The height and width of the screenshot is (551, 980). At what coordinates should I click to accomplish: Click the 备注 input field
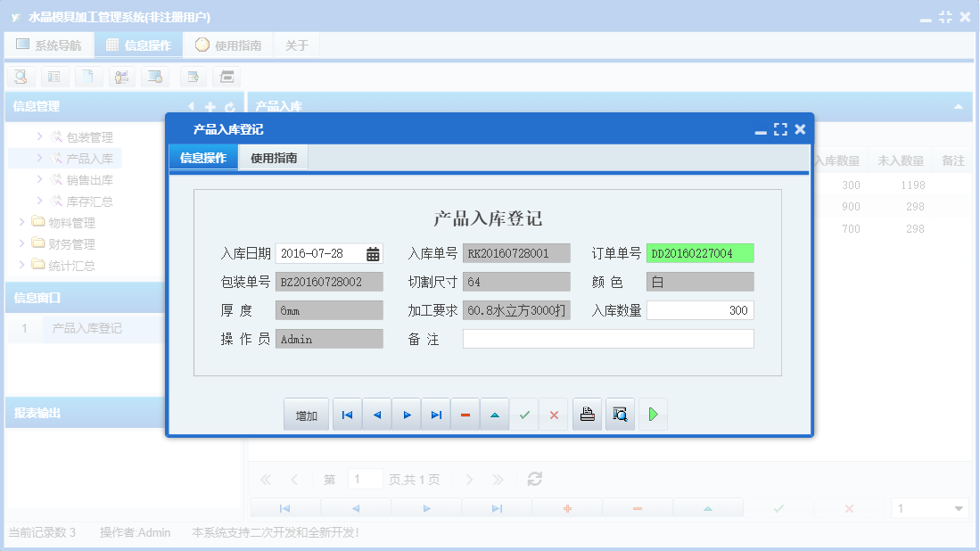click(606, 339)
